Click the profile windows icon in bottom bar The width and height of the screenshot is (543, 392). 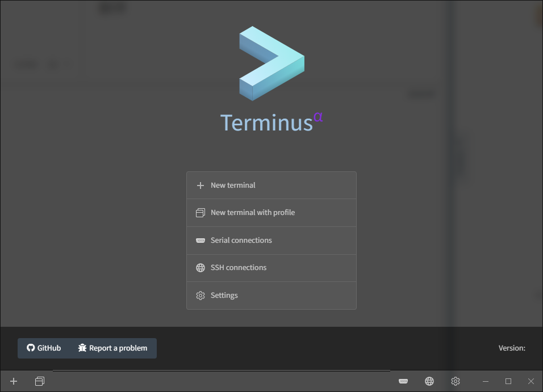click(40, 381)
